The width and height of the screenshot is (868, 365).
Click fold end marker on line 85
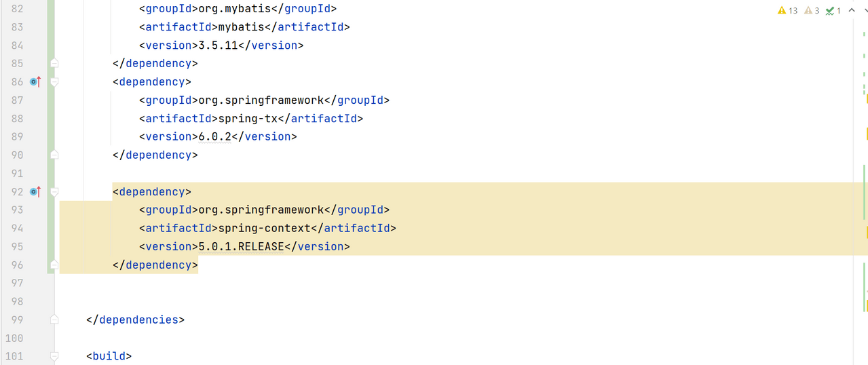pyautogui.click(x=55, y=63)
